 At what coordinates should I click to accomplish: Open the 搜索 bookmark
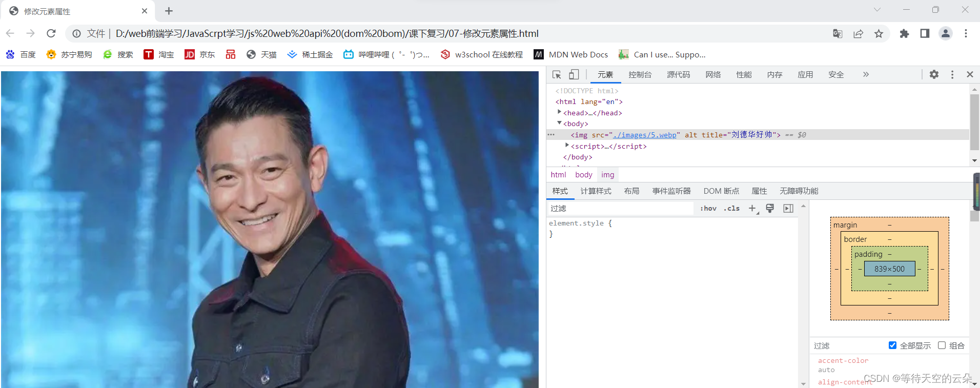click(118, 54)
